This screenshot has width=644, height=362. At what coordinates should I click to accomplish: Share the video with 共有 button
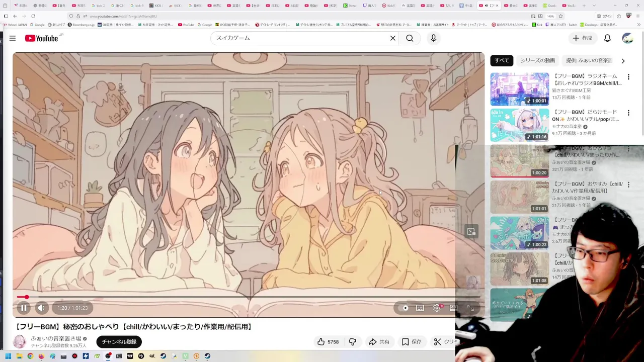pos(379,342)
